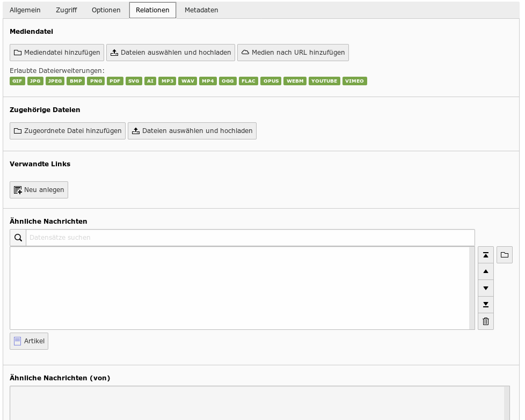Image resolution: width=525 pixels, height=420 pixels.
Task: Click Neu anlegen under Verwandte Links
Action: pyautogui.click(x=39, y=190)
